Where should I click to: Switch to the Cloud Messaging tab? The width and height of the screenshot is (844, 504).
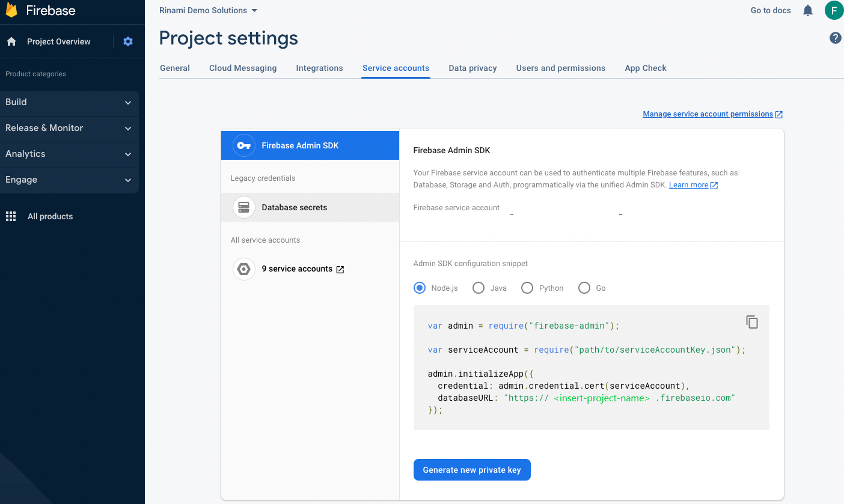[x=243, y=68]
